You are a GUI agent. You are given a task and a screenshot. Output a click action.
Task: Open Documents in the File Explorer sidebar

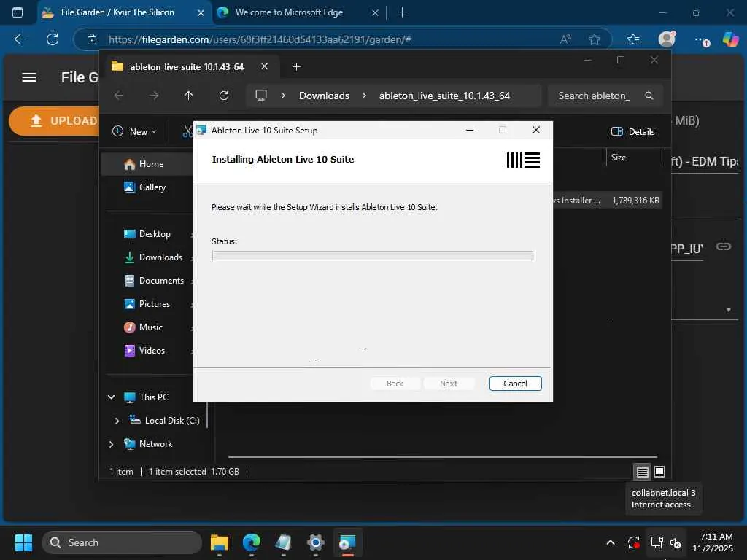point(155,281)
